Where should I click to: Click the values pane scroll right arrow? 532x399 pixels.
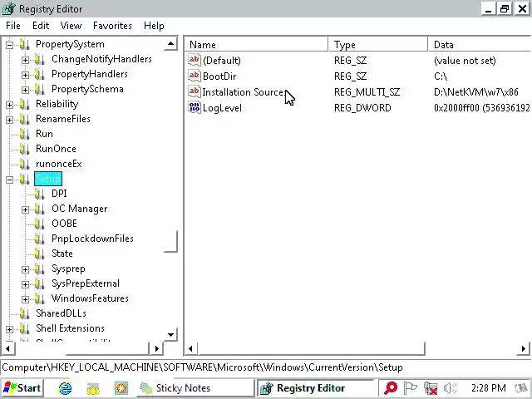[523, 348]
